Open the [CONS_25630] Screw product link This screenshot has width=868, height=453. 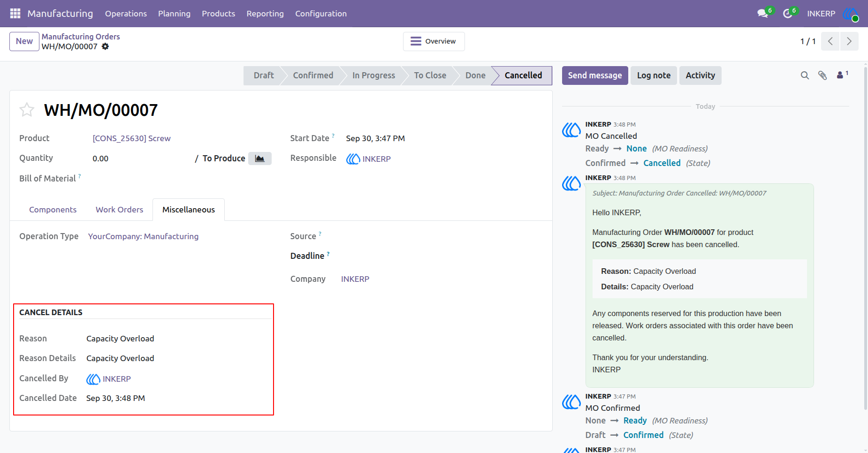pyautogui.click(x=131, y=138)
